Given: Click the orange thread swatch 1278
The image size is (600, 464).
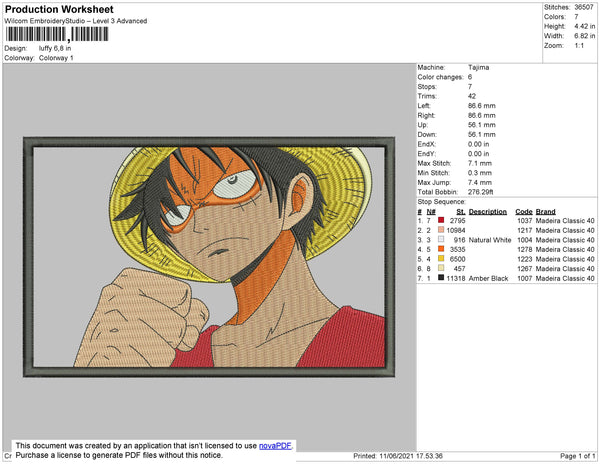Looking at the screenshot, I should (x=441, y=249).
